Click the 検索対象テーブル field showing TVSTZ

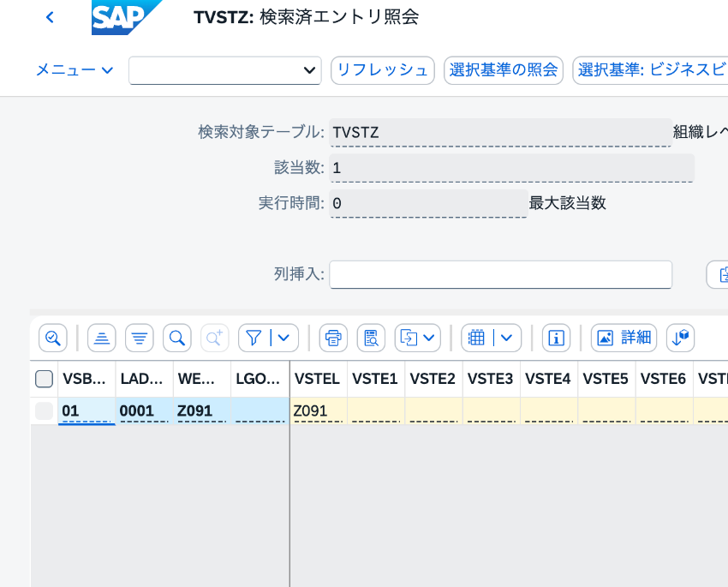pyautogui.click(x=500, y=132)
